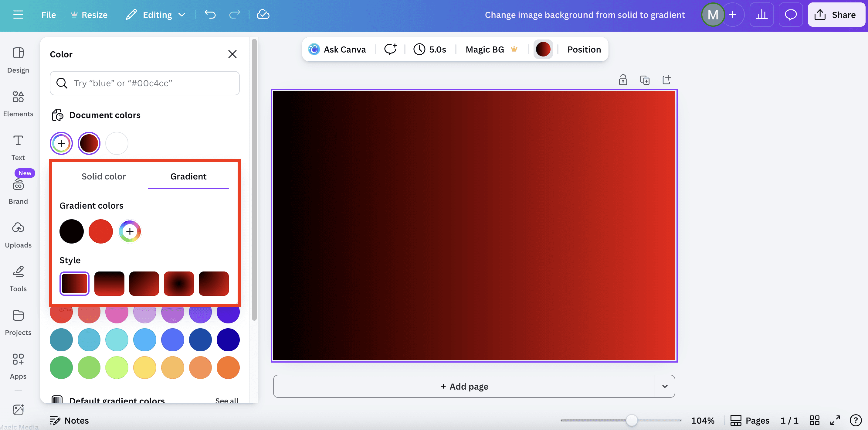The image size is (868, 430).
Task: Click Ask Canva in the toolbar
Action: click(x=337, y=49)
